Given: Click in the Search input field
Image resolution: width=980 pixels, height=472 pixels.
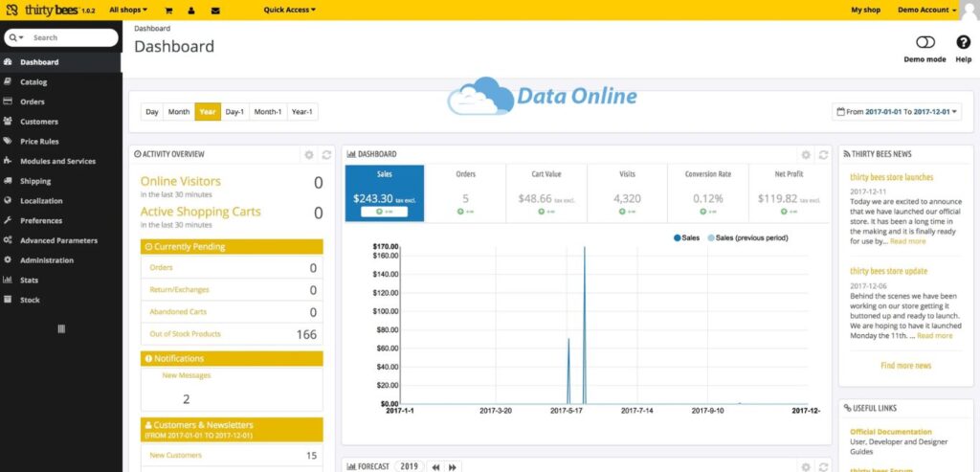Looking at the screenshot, I should tap(72, 38).
